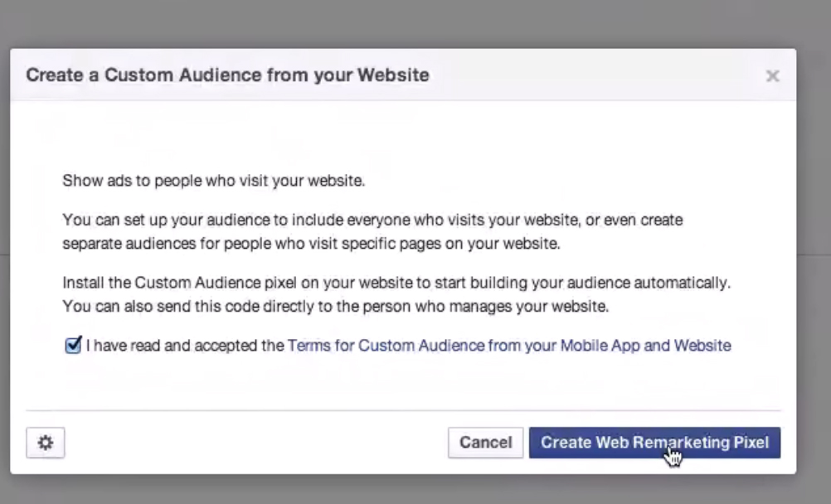Click the dimmed backdrop above the dialog

point(415,24)
